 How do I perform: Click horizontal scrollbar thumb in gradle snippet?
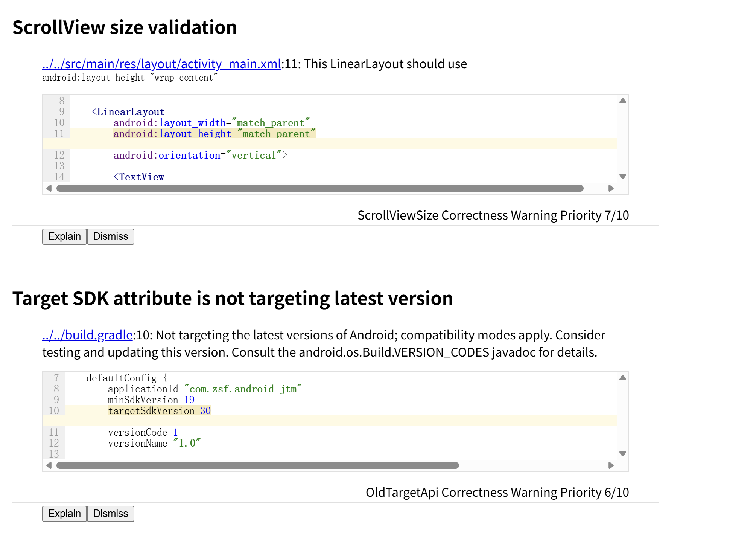(257, 465)
